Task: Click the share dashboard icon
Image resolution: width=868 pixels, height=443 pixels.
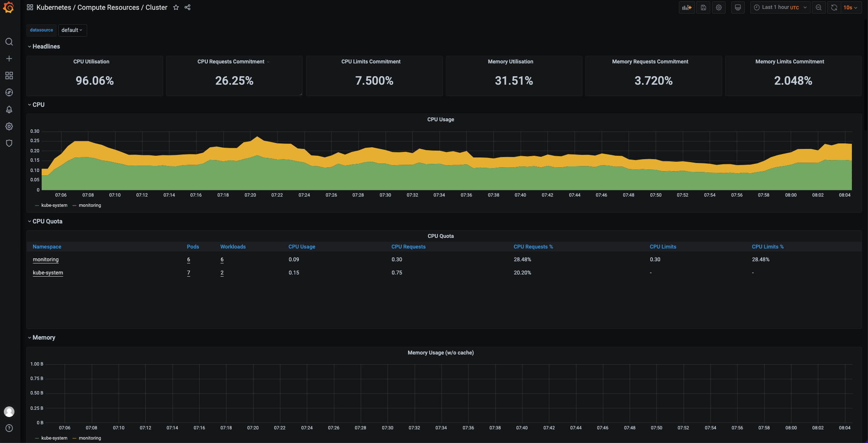Action: point(187,8)
